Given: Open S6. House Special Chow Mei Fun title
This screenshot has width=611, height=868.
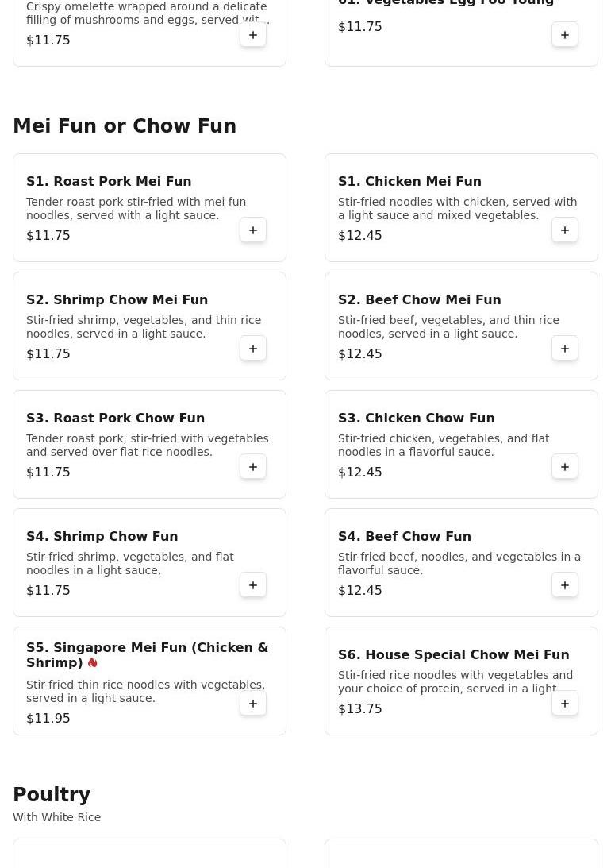Looking at the screenshot, I should click(x=453, y=654).
